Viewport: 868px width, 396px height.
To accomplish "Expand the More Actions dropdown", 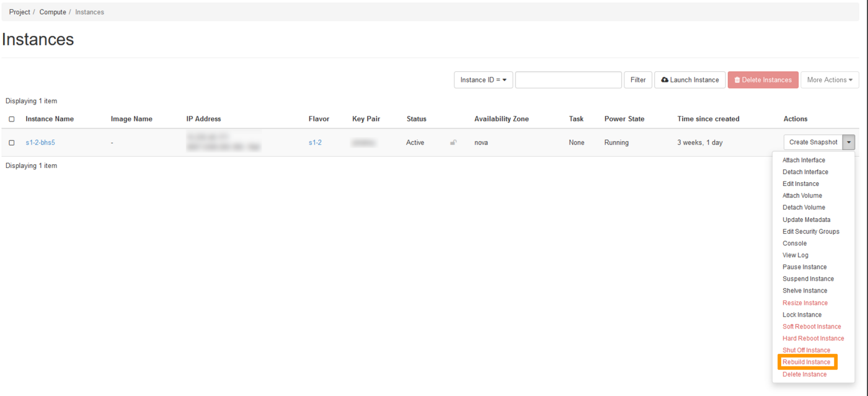I will point(829,80).
